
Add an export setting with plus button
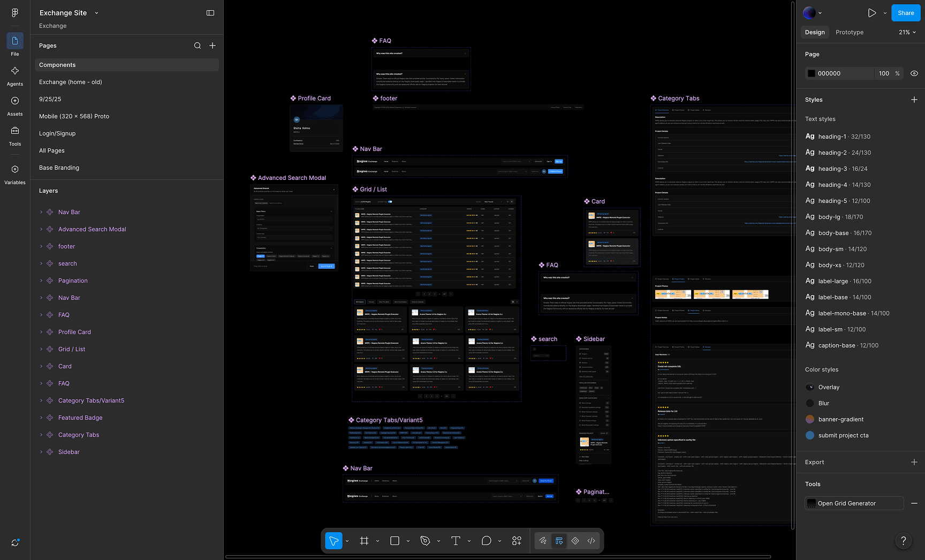tap(914, 462)
